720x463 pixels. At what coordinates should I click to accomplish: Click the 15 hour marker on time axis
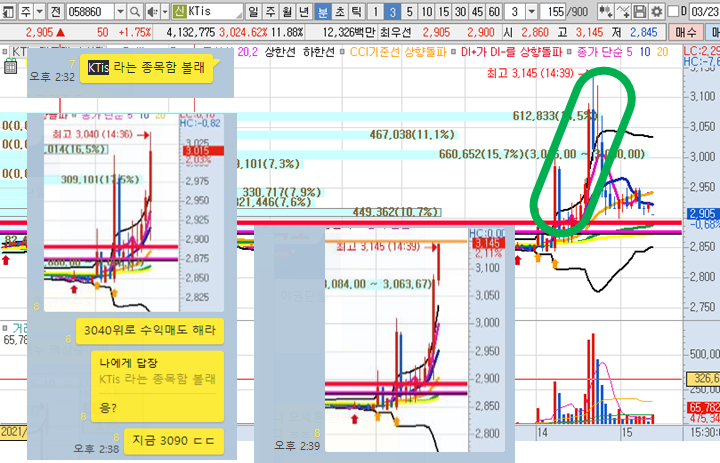coord(627,432)
